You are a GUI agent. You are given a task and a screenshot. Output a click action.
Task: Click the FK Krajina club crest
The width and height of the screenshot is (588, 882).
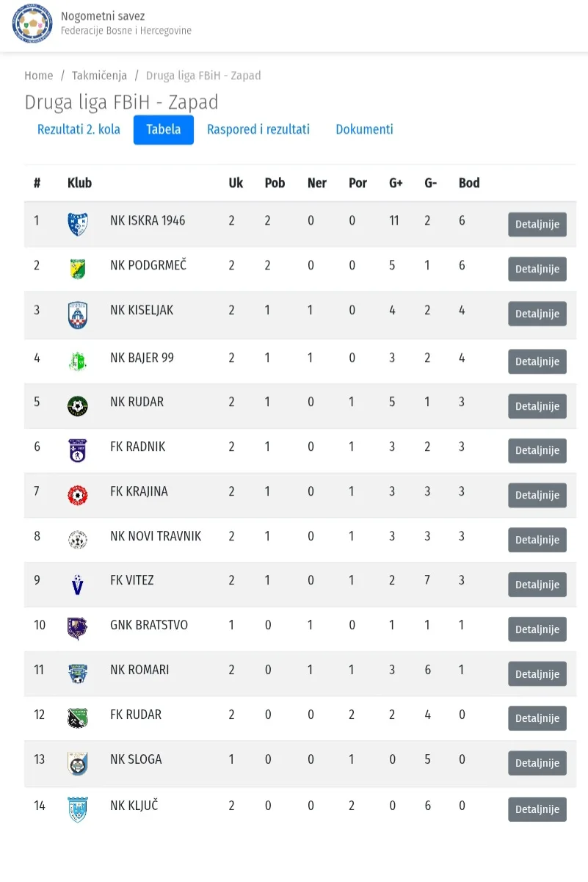click(x=77, y=495)
